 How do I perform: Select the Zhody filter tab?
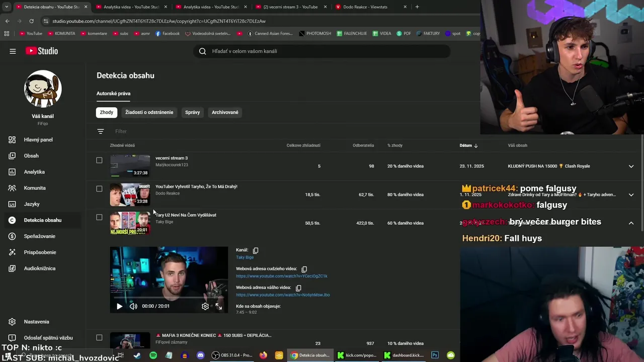point(107,112)
